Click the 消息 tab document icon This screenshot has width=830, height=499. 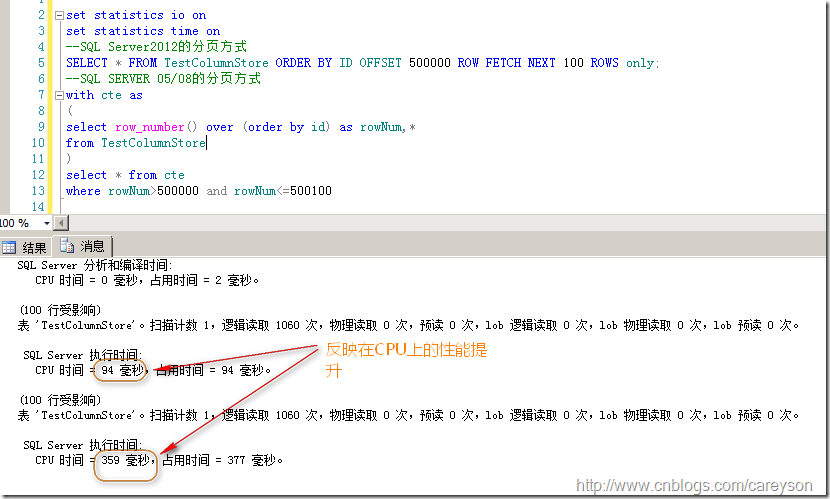[x=67, y=246]
